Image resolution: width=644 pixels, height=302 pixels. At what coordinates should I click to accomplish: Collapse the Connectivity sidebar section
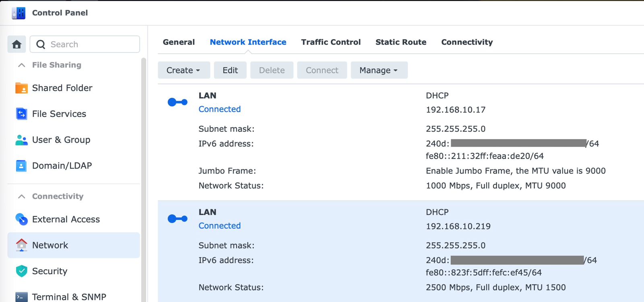22,197
